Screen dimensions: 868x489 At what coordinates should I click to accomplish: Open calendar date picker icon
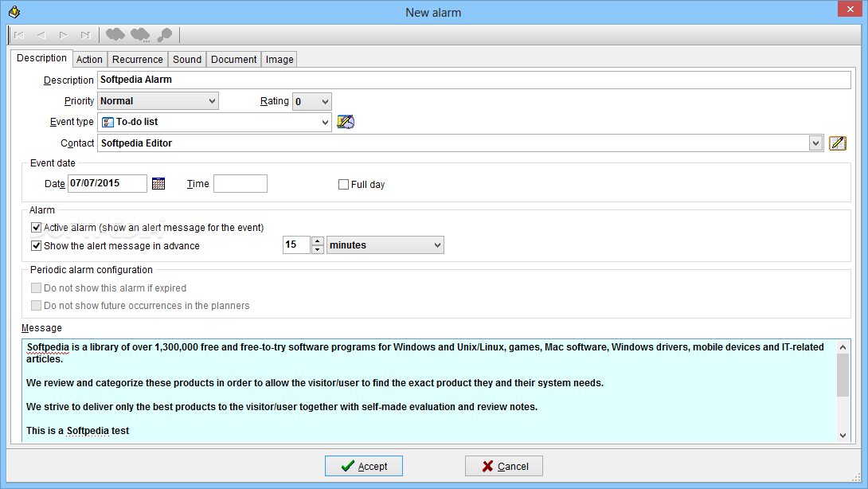158,183
